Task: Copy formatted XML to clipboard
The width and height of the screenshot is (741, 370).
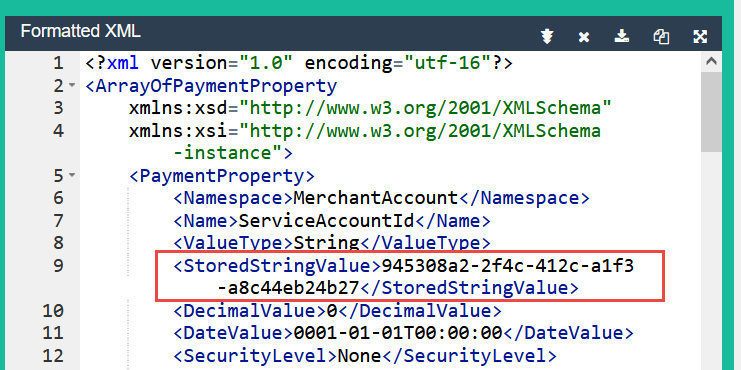Action: pos(661,36)
